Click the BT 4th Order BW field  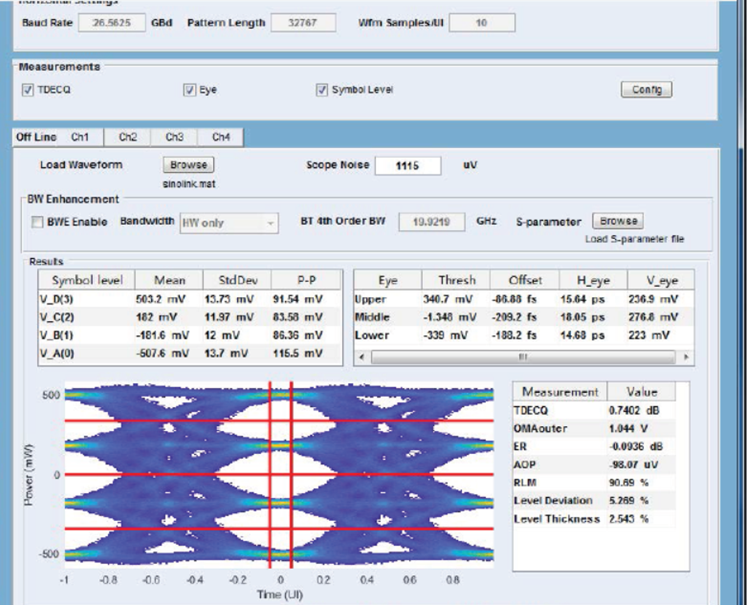pyautogui.click(x=430, y=222)
